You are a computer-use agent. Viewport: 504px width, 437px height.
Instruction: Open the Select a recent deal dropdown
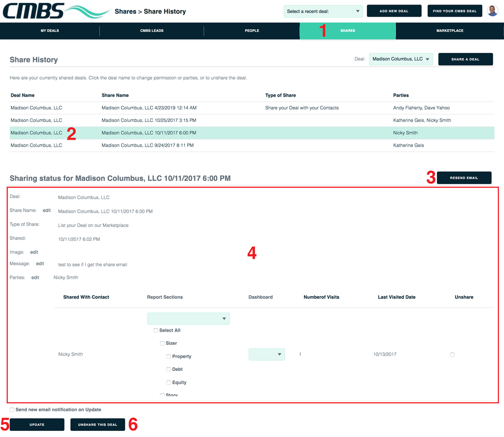point(323,11)
